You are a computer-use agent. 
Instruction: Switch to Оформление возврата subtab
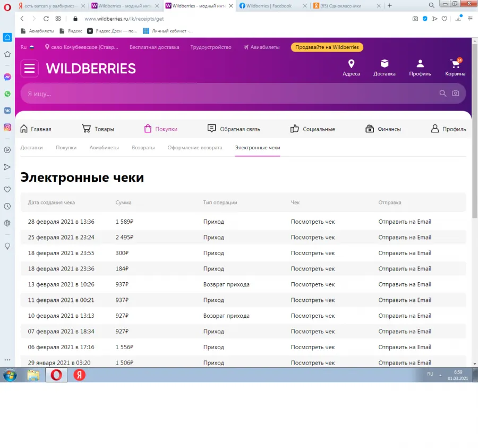[x=195, y=148]
